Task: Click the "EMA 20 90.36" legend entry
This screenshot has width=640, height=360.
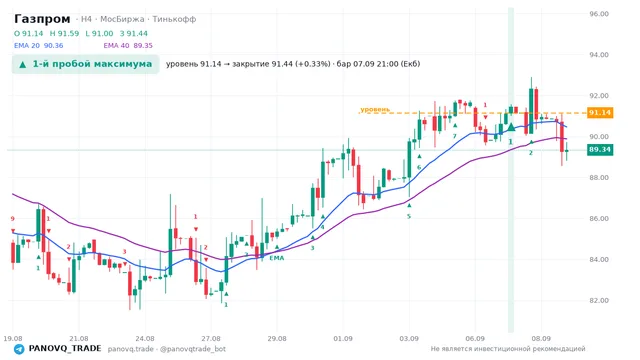Action: coord(39,46)
